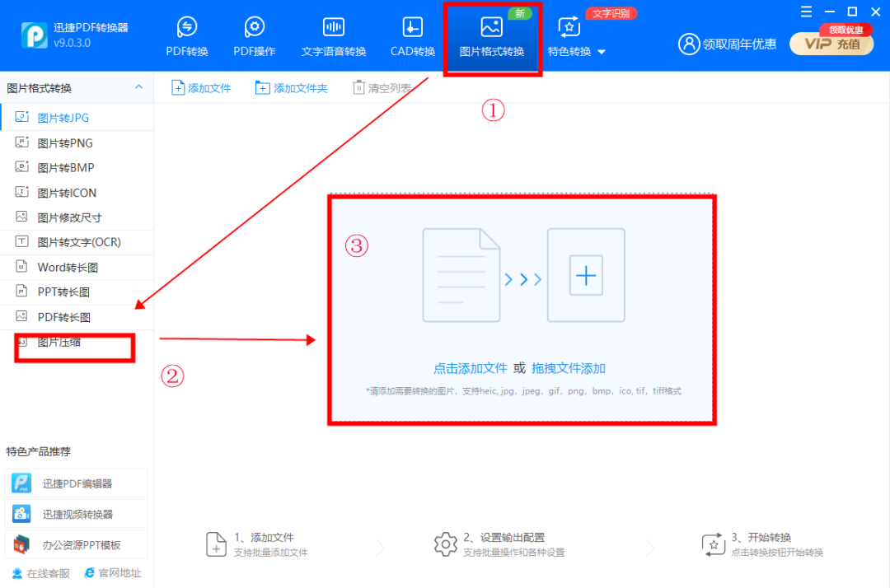Open the CAD转换 tab

point(413,36)
